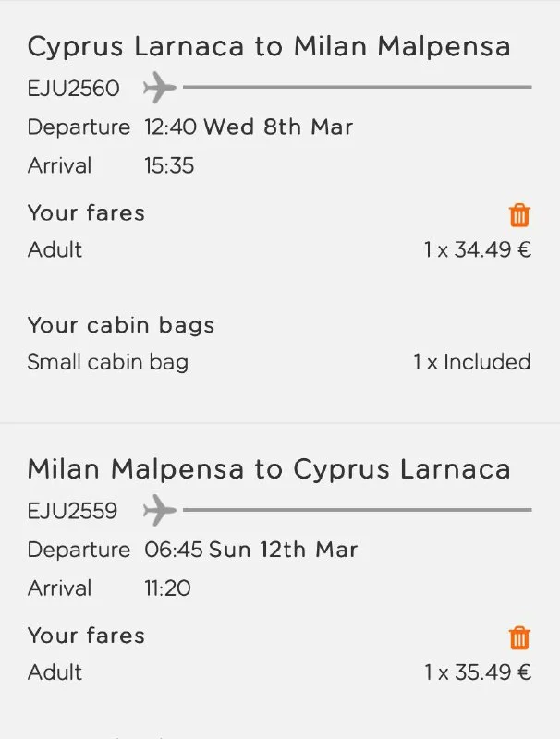This screenshot has width=560, height=739.
Task: Click the airplane icon beside EJU2560
Action: pyautogui.click(x=160, y=89)
